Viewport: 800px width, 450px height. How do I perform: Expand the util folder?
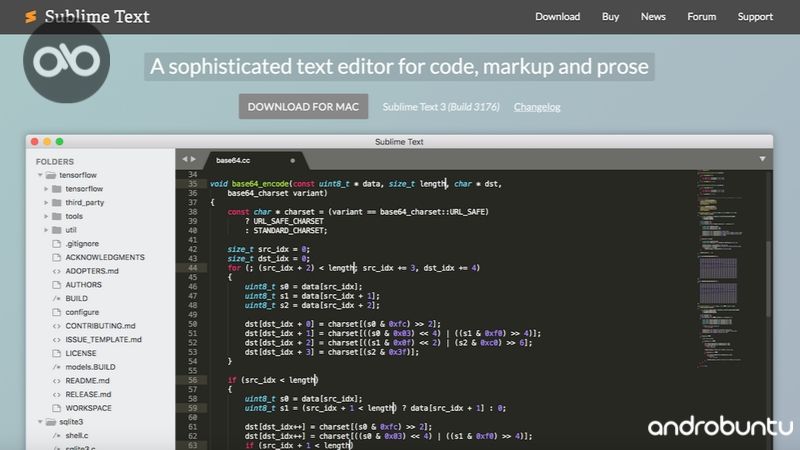pyautogui.click(x=46, y=230)
